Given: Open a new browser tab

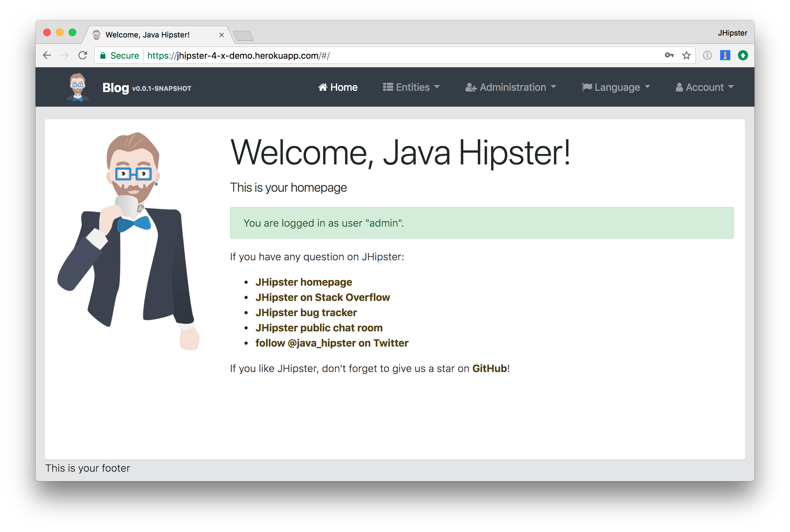Looking at the screenshot, I should (x=244, y=35).
